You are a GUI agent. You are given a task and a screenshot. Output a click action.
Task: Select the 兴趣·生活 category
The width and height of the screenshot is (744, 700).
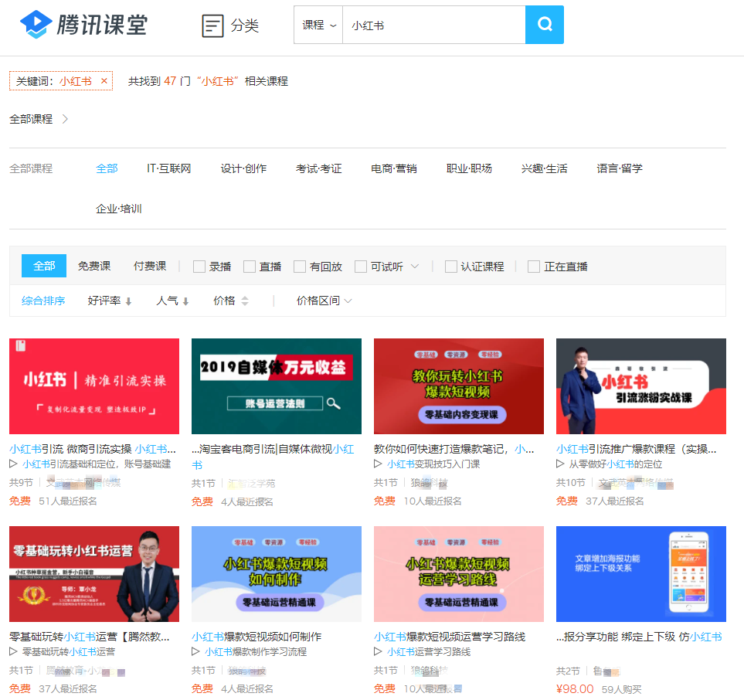(x=544, y=168)
